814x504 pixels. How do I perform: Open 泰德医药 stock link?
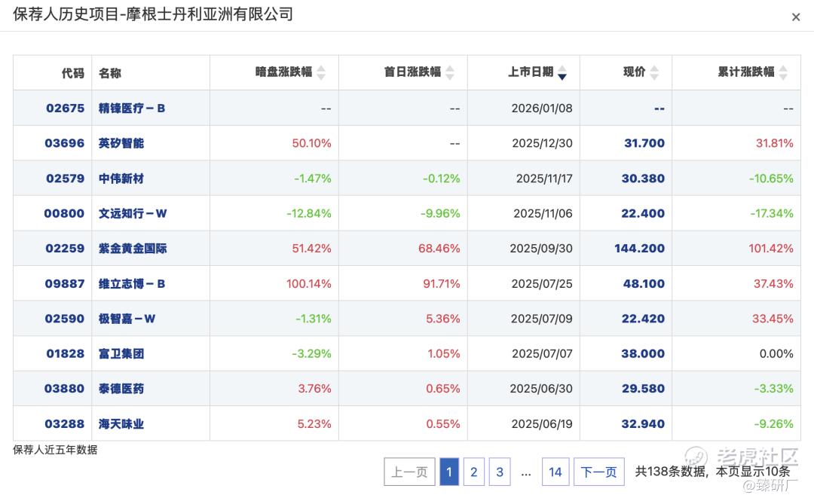click(x=121, y=389)
